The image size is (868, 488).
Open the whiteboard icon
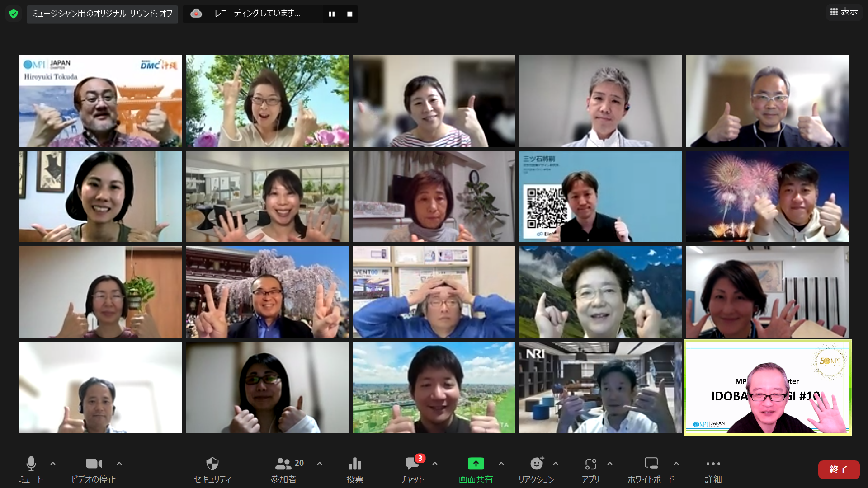[651, 464]
